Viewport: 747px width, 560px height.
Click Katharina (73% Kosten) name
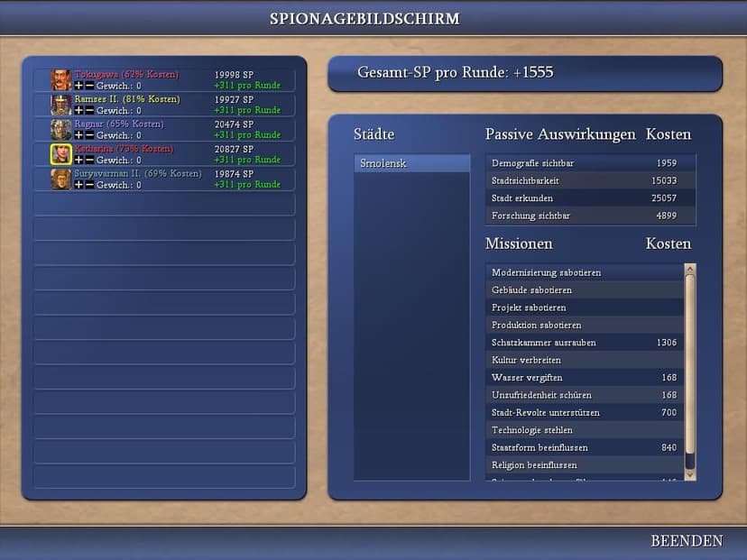124,149
